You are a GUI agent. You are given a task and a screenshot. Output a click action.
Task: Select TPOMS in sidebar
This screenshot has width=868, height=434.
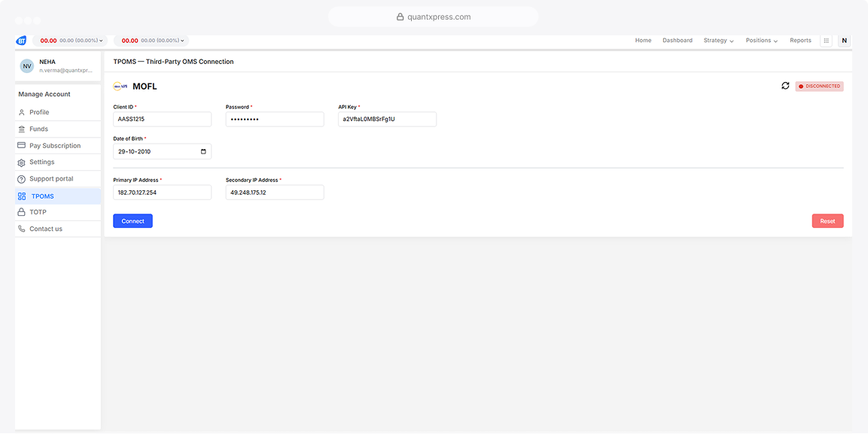pos(57,196)
